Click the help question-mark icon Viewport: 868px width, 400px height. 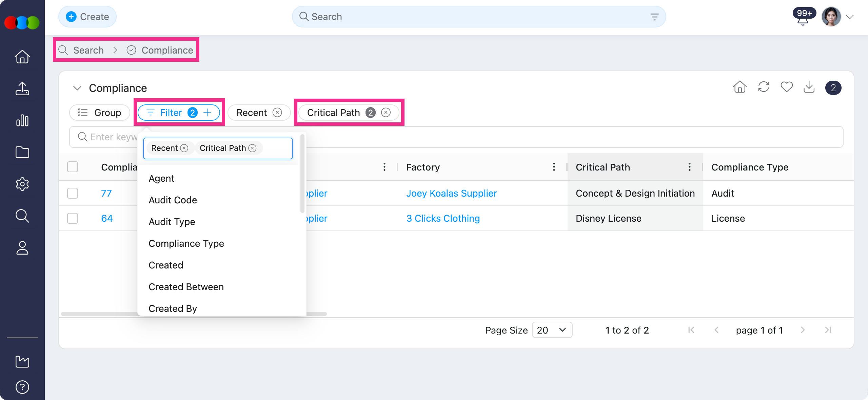[22, 387]
